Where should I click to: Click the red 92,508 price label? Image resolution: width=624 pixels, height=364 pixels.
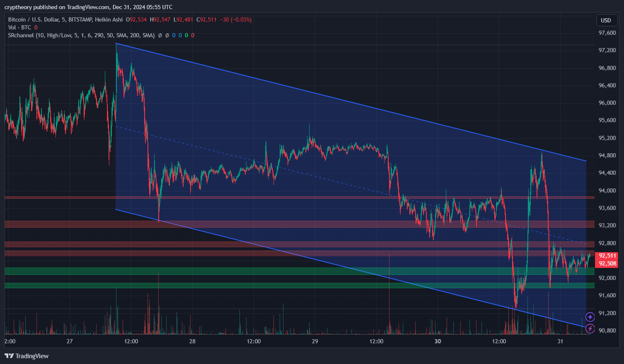click(607, 263)
